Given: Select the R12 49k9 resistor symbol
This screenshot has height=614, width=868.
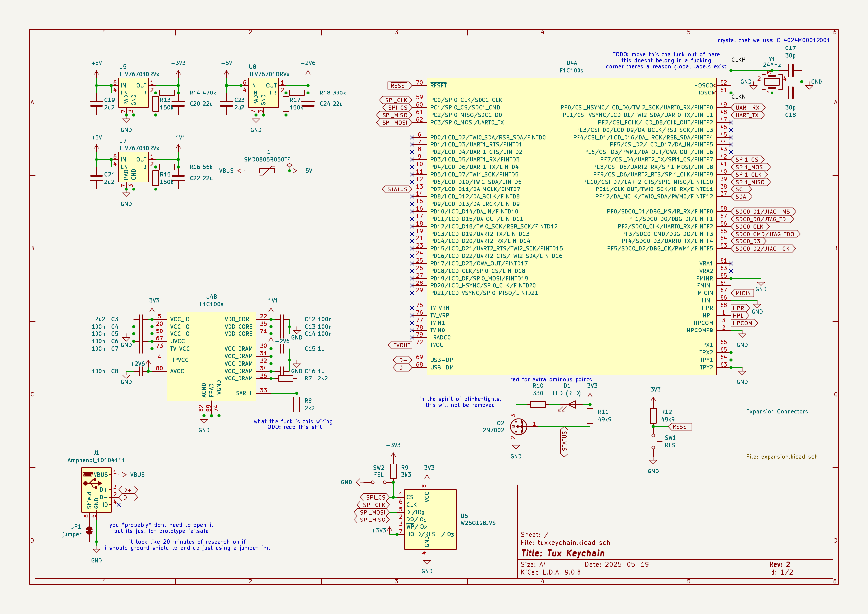Looking at the screenshot, I should click(x=653, y=416).
